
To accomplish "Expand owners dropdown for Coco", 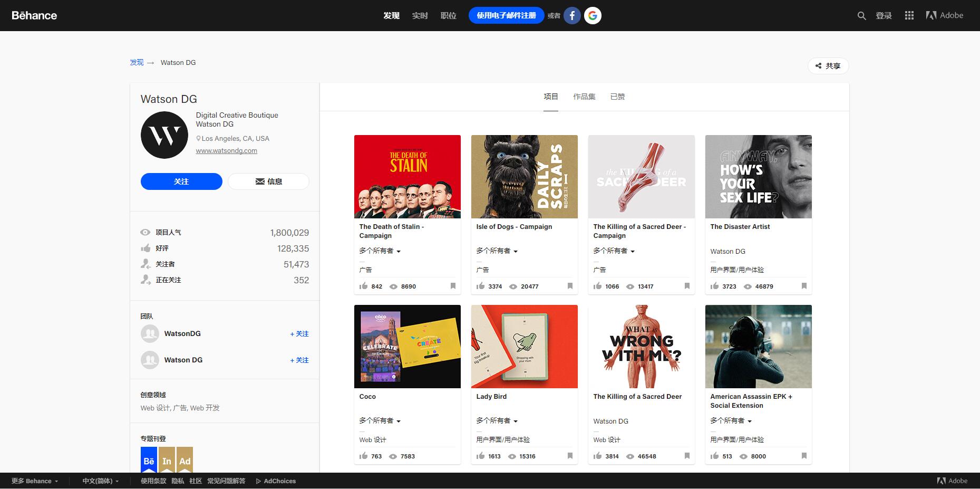I will [x=380, y=420].
